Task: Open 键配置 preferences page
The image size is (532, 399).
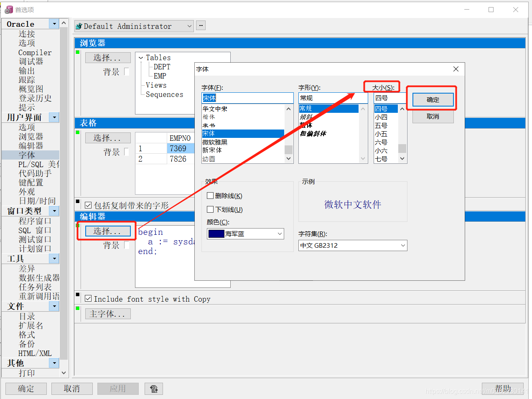Action: 31,183
